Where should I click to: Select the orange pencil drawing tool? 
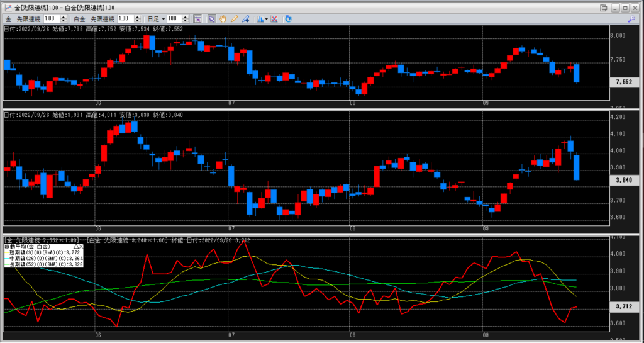pos(234,19)
